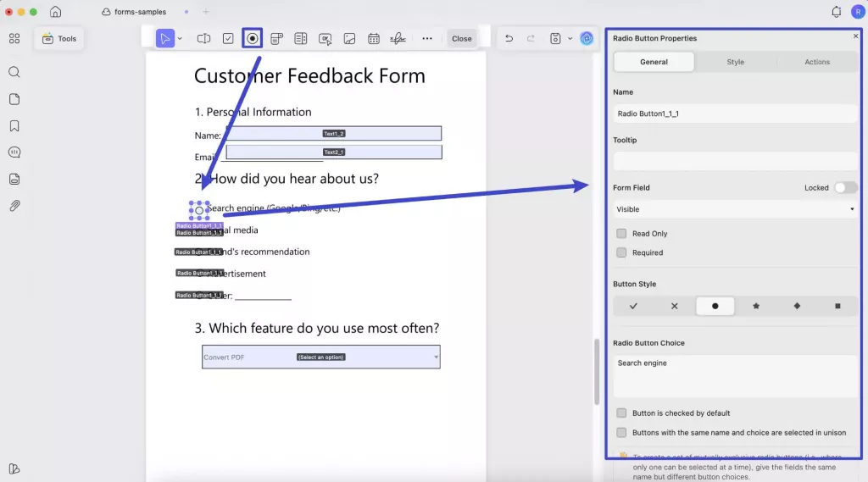Open the selection tool dropdown arrow
868x482 pixels.
180,39
